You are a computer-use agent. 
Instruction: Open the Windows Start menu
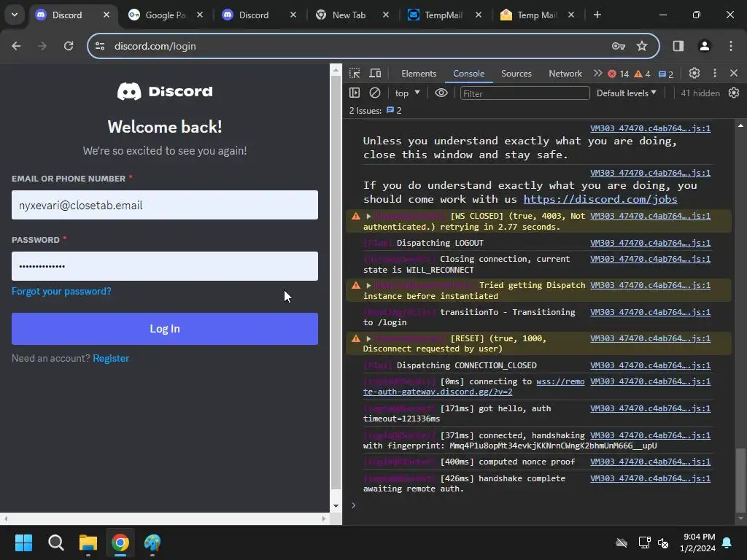coord(23,542)
